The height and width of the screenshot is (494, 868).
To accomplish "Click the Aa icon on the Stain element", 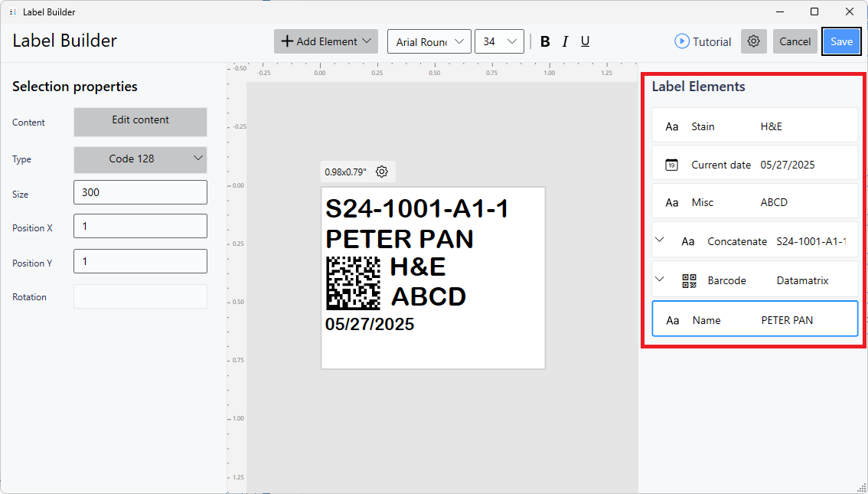I will click(672, 126).
